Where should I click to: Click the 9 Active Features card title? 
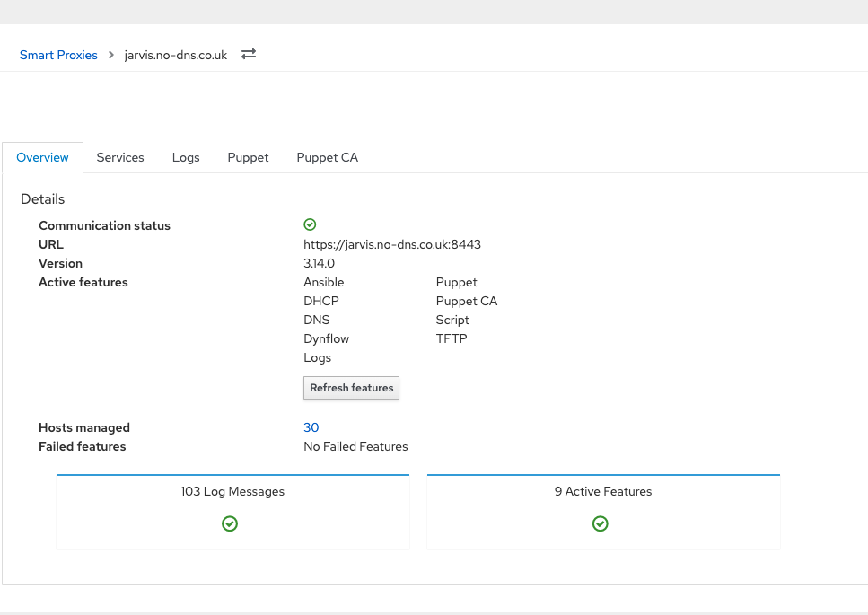pos(603,492)
